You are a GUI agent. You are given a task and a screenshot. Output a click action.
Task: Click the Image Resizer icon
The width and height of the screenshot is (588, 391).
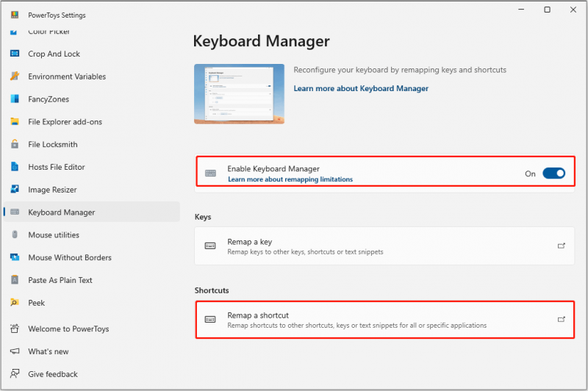(x=15, y=190)
